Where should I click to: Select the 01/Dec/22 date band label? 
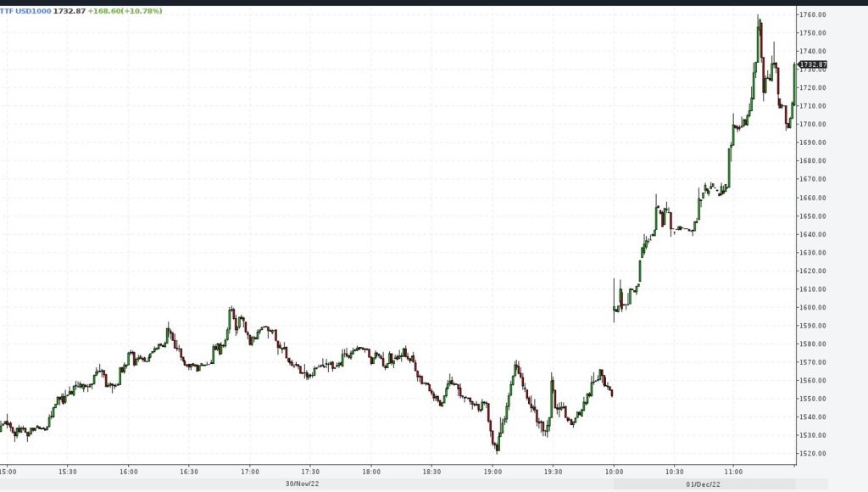[703, 485]
